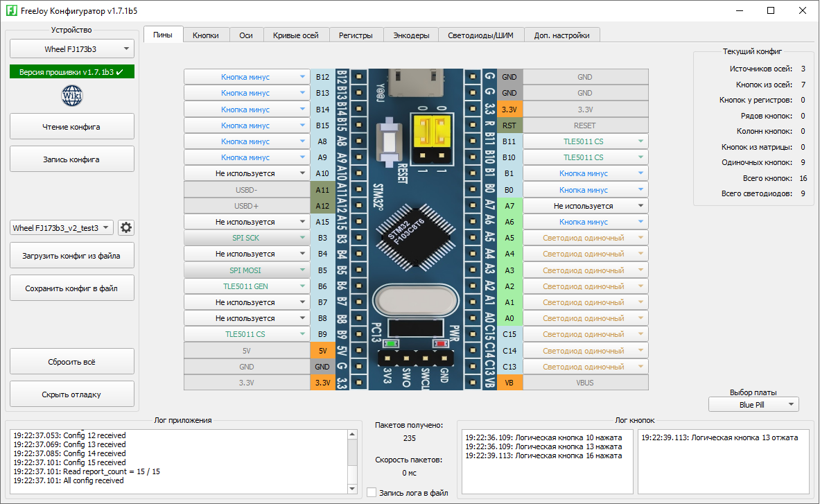This screenshot has height=504, width=820.
Task: Click the Сбросить всё button
Action: coord(72,362)
